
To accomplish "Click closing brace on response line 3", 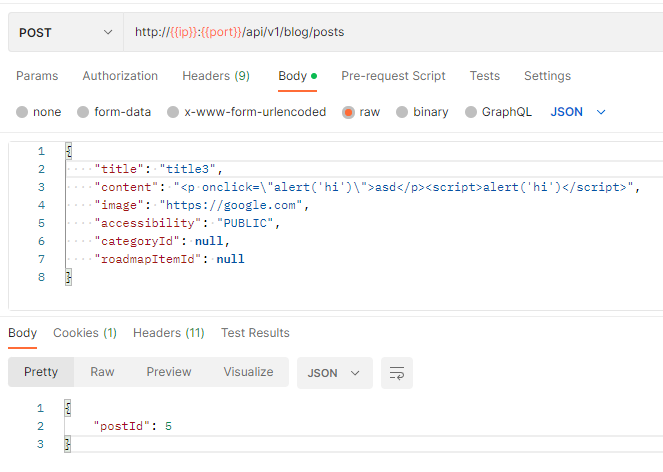I will 68,444.
